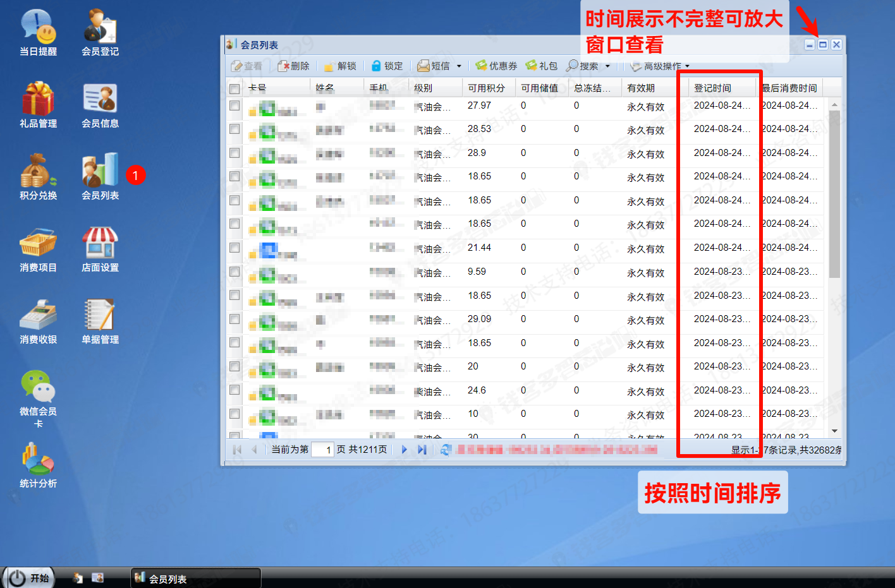The height and width of the screenshot is (588, 895).
Task: Check the row with 28.9 points
Action: pos(234,153)
